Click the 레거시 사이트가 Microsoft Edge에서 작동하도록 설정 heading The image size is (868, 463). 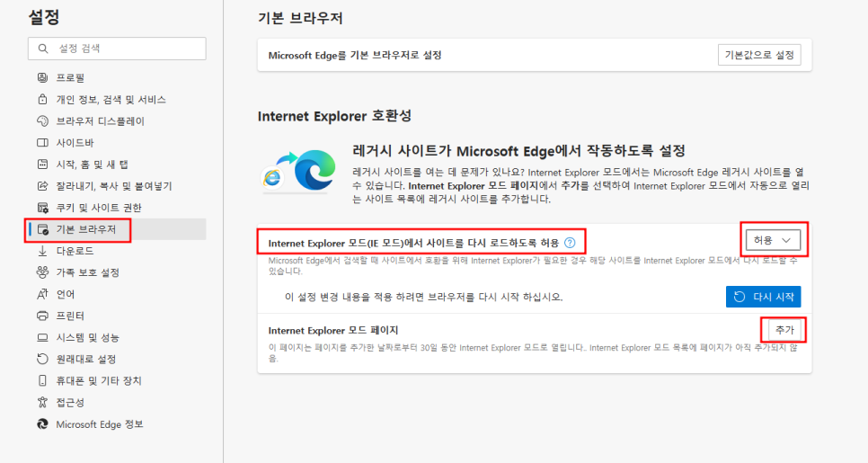point(518,151)
